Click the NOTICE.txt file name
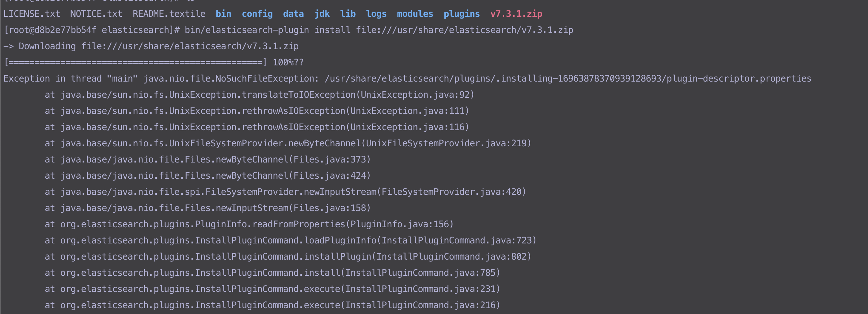The width and height of the screenshot is (868, 314). pyautogui.click(x=96, y=14)
